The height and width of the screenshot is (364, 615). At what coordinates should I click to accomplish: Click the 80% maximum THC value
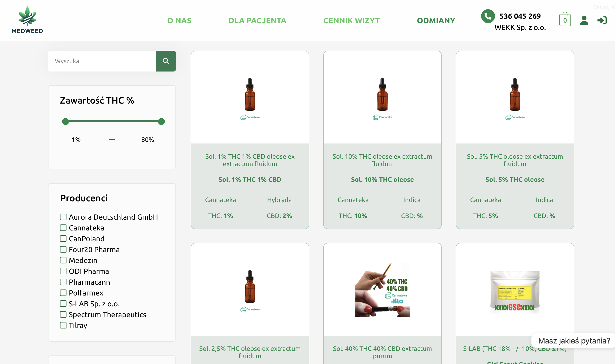(148, 140)
